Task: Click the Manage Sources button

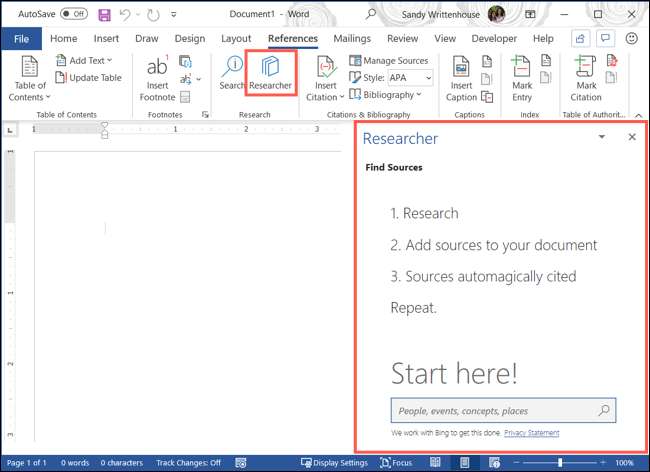Action: click(389, 61)
